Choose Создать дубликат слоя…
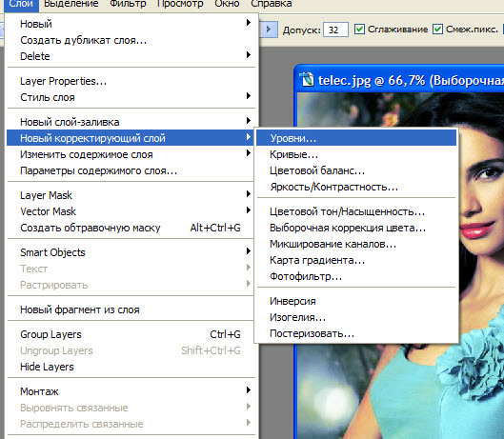Image resolution: width=504 pixels, height=439 pixels. tap(131, 40)
